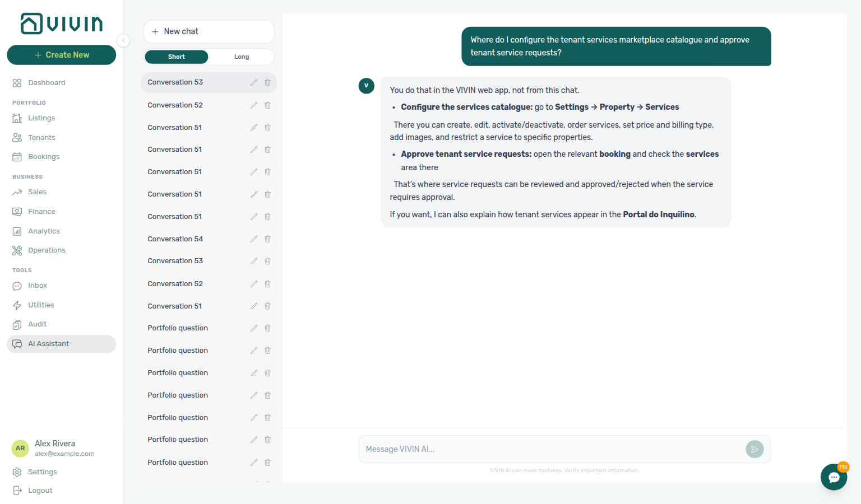Select the Short response toggle
This screenshot has height=504, width=861.
point(177,57)
